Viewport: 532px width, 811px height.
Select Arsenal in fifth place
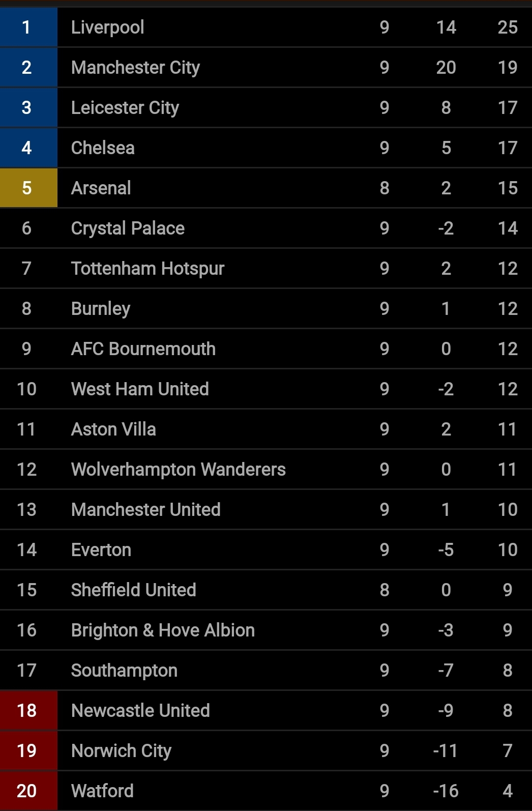click(101, 188)
